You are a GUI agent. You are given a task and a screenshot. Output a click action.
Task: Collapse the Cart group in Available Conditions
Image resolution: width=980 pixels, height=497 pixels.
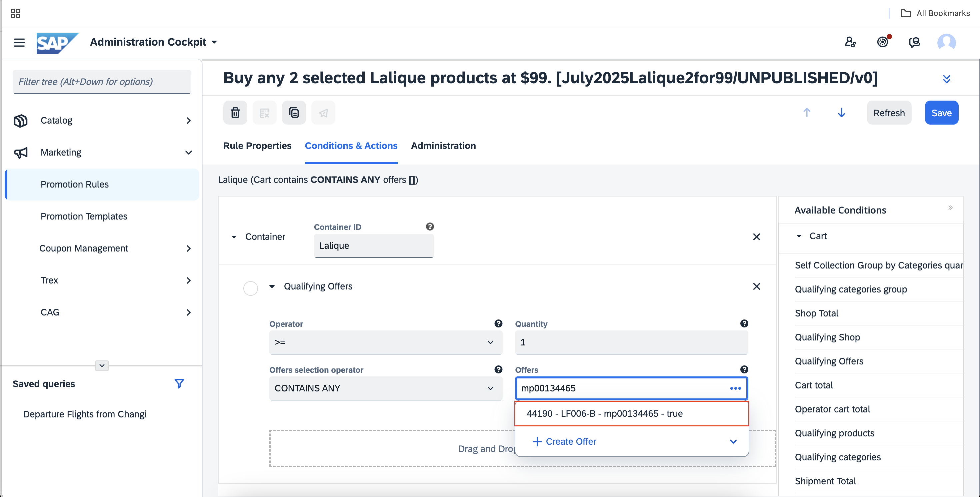(x=799, y=236)
